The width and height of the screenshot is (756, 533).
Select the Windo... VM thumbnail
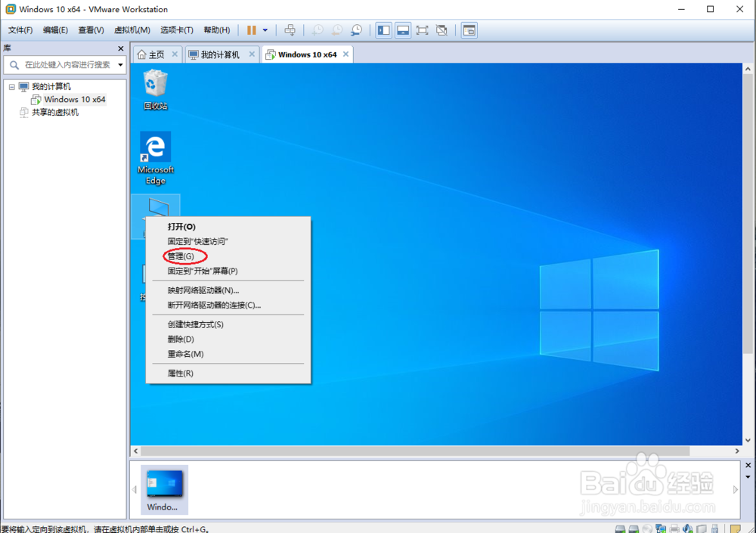click(x=164, y=490)
